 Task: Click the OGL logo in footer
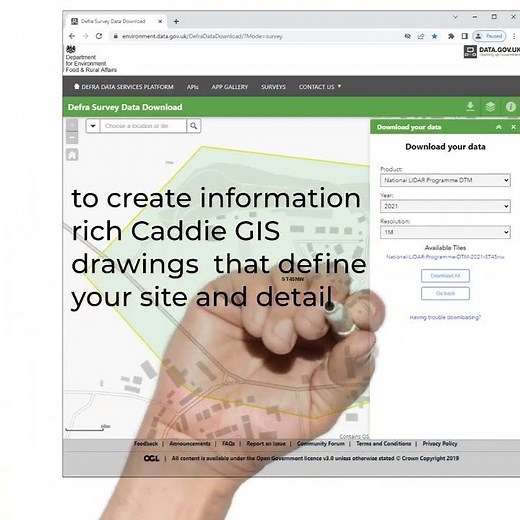[151, 458]
